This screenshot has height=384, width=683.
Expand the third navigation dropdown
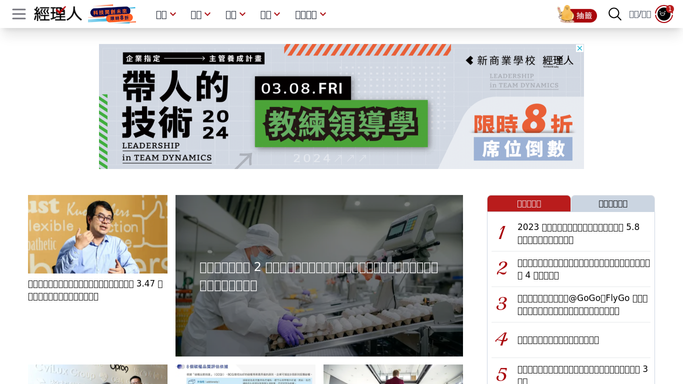coord(235,15)
